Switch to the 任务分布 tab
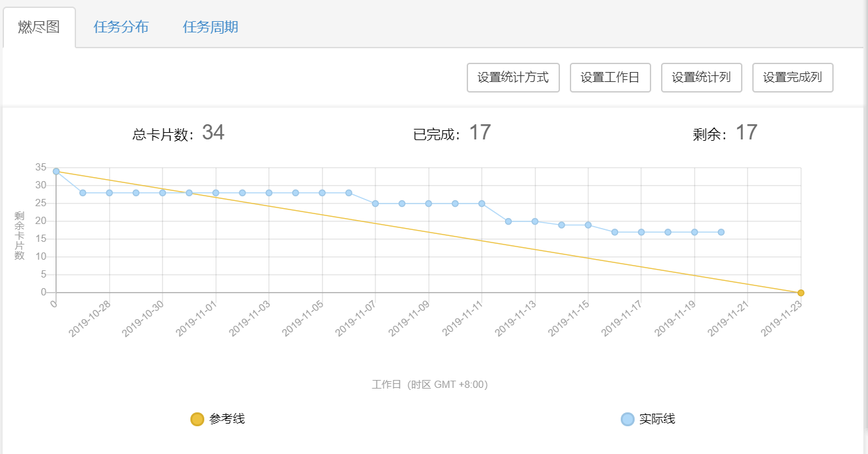The height and width of the screenshot is (454, 868). pos(121,27)
